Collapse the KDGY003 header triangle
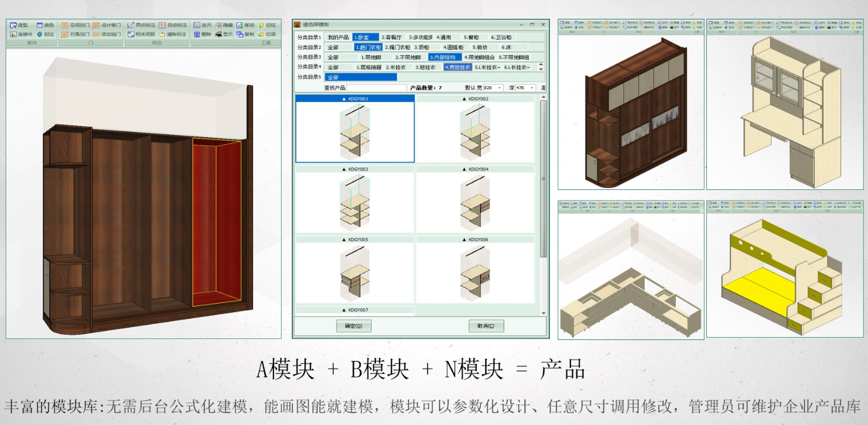868x425 pixels. (344, 169)
